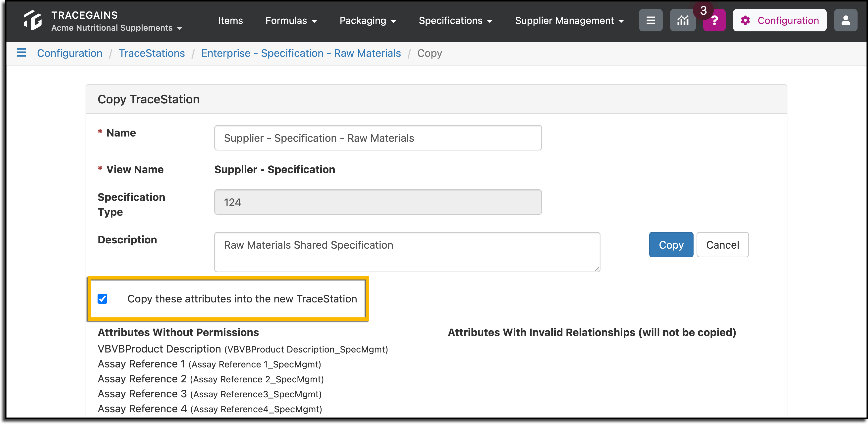868x424 pixels.
Task: Open the user profile icon
Action: 845,21
